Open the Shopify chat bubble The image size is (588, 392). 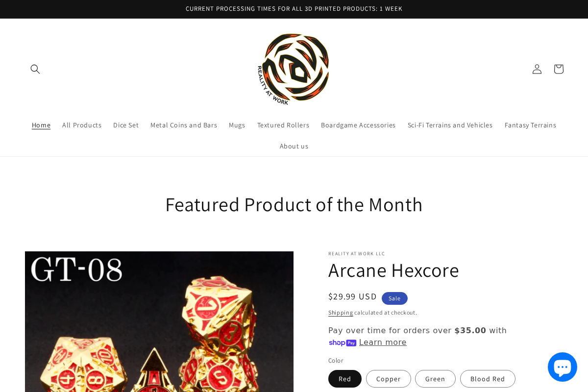[563, 367]
